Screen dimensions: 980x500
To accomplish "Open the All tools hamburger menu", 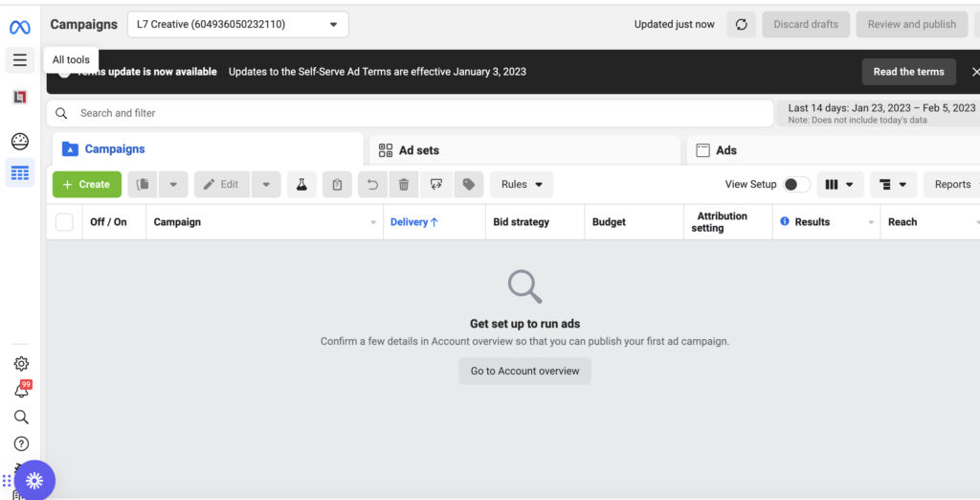I will [20, 60].
